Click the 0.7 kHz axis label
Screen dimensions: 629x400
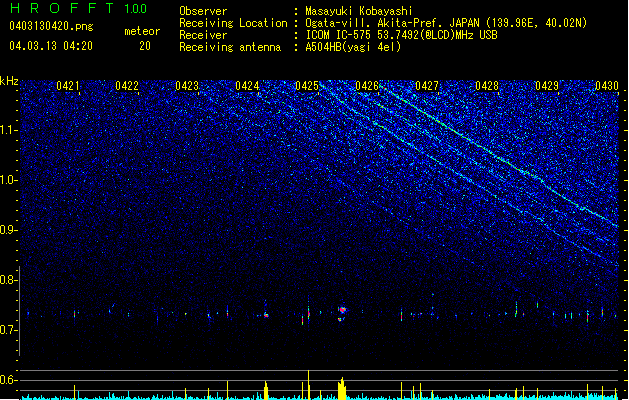[9, 330]
